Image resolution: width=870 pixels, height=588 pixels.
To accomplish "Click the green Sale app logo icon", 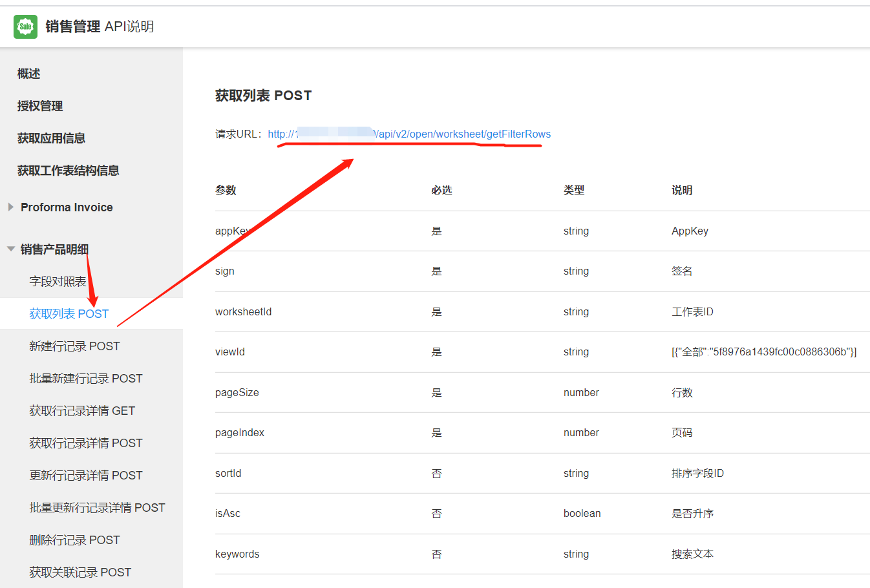I will click(x=25, y=26).
